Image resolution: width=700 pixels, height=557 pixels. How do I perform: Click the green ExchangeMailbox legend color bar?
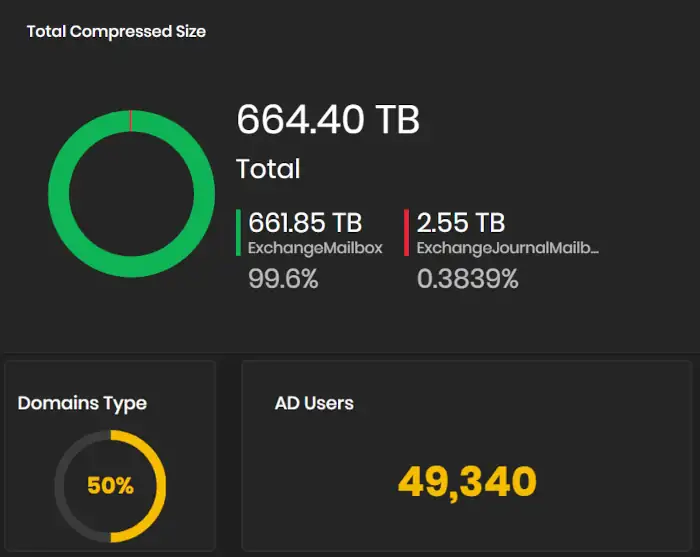tap(239, 232)
